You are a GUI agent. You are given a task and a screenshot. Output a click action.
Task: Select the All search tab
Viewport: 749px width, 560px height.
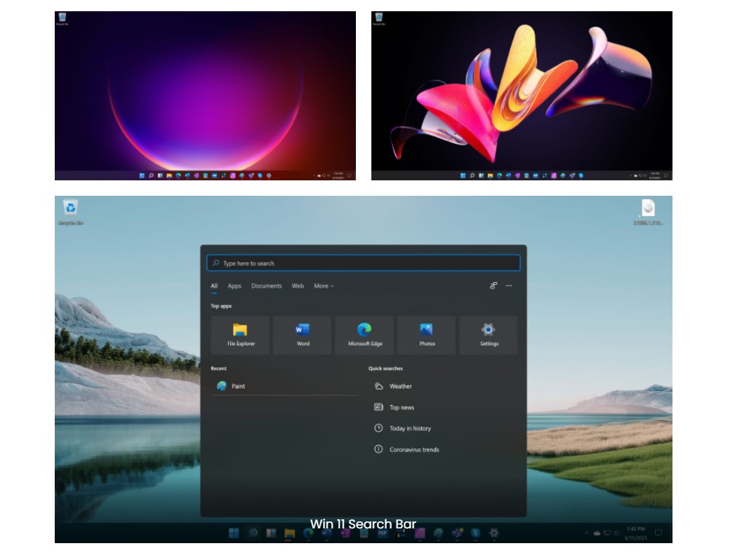click(x=214, y=286)
